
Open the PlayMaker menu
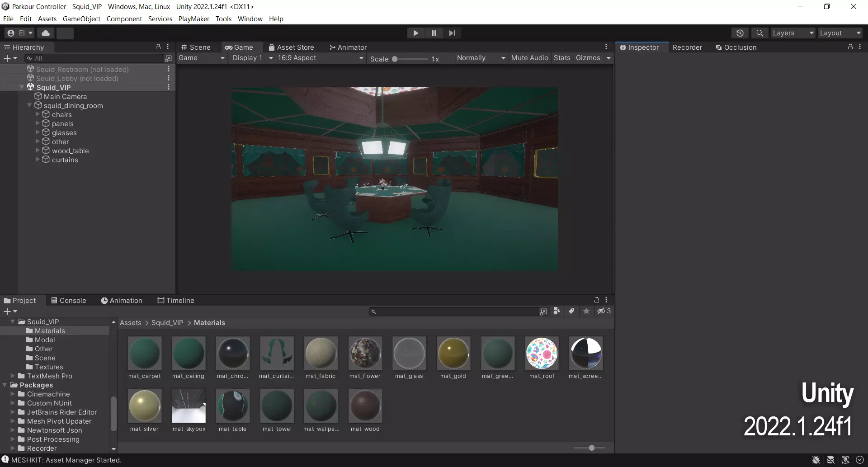coord(194,19)
